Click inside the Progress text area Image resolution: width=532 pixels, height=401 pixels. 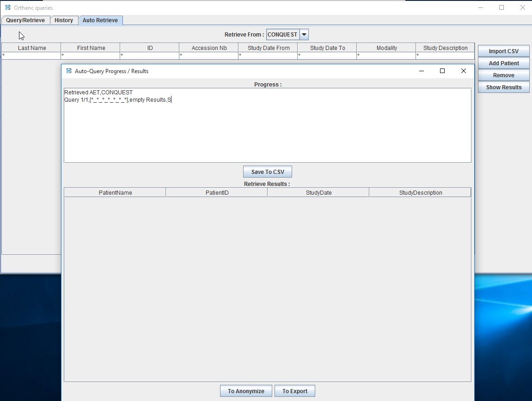coord(267,125)
